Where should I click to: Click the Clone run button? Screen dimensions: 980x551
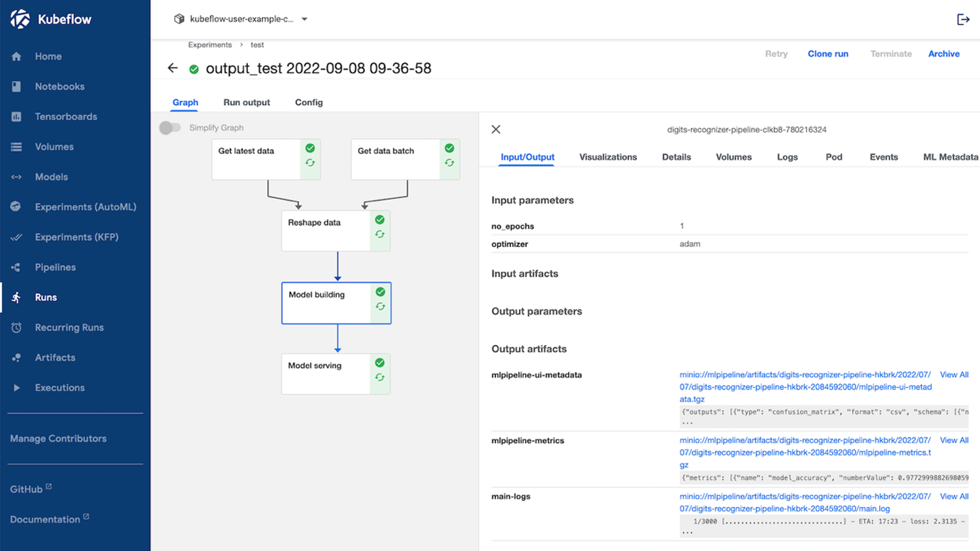[828, 54]
